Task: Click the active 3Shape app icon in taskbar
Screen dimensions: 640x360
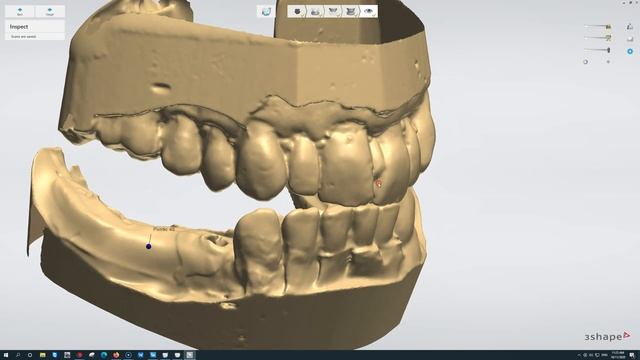Action: (189, 356)
